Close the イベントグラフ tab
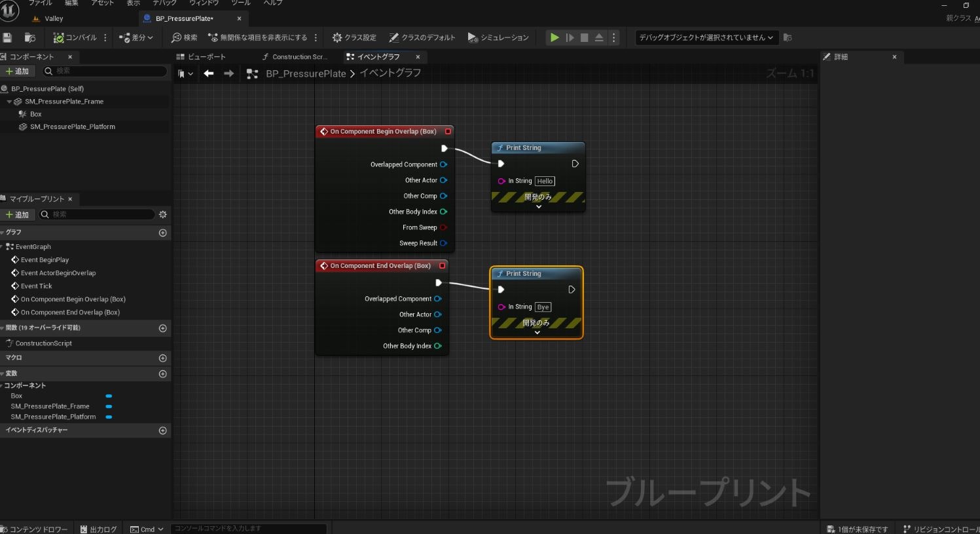Viewport: 980px width, 534px height. coord(418,57)
